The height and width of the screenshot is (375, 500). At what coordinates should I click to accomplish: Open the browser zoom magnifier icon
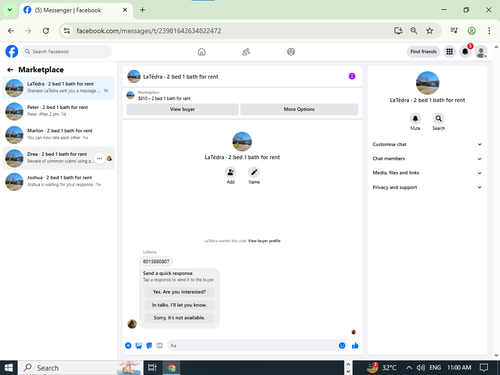(414, 31)
